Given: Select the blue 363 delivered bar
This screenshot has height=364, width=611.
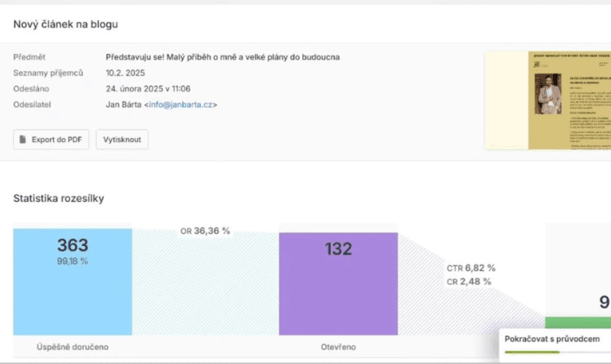Looking at the screenshot, I should coord(73,282).
